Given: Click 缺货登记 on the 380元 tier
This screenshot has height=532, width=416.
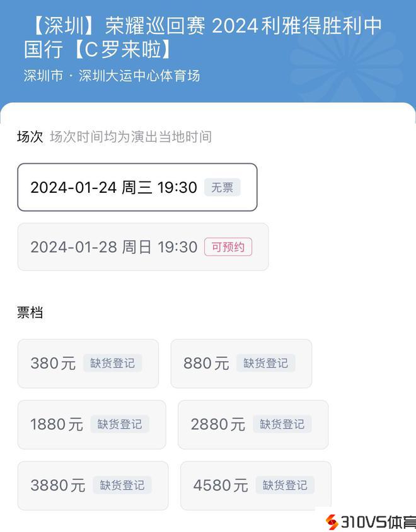Looking at the screenshot, I should point(112,363).
